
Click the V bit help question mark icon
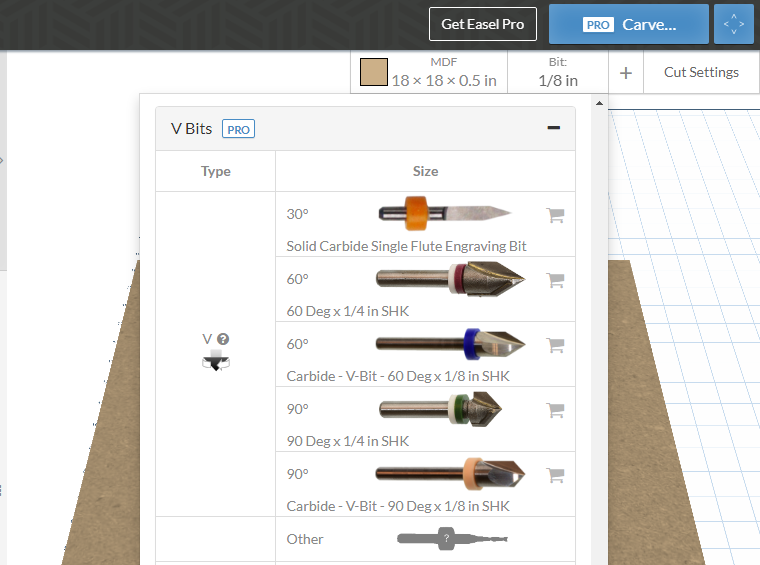pyautogui.click(x=223, y=339)
